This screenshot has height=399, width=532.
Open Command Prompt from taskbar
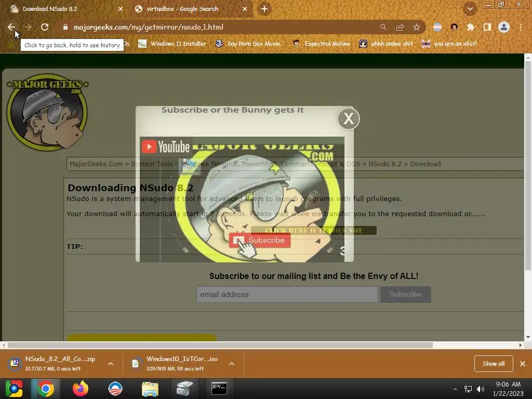click(219, 389)
